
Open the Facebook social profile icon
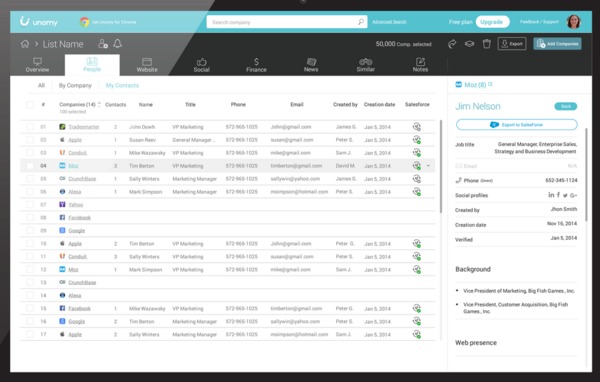pos(558,195)
